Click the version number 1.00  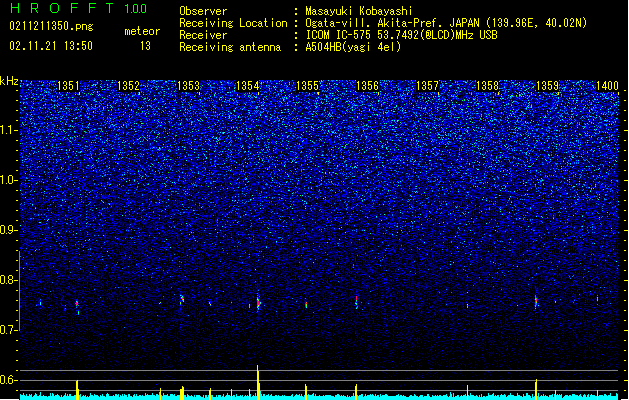coord(135,8)
